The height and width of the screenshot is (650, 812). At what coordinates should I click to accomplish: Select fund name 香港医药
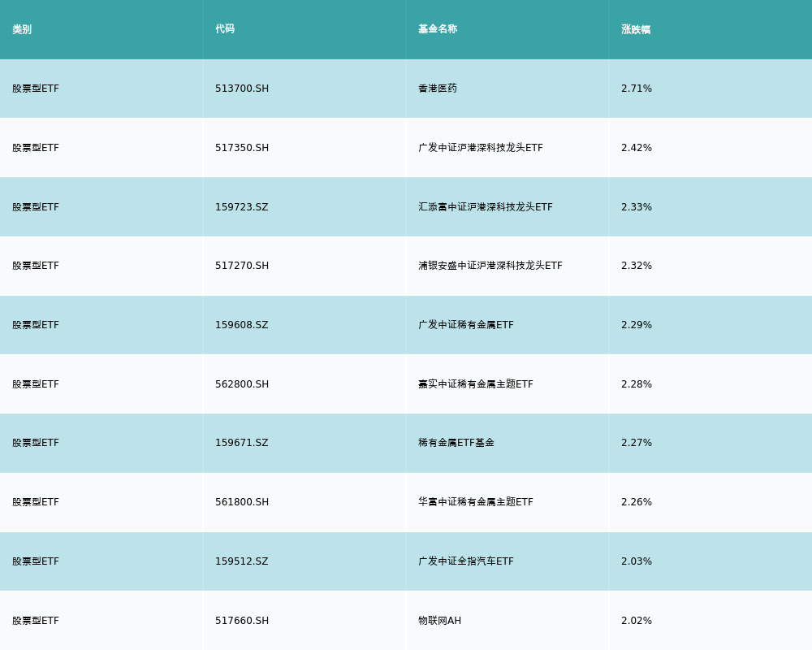tap(438, 89)
